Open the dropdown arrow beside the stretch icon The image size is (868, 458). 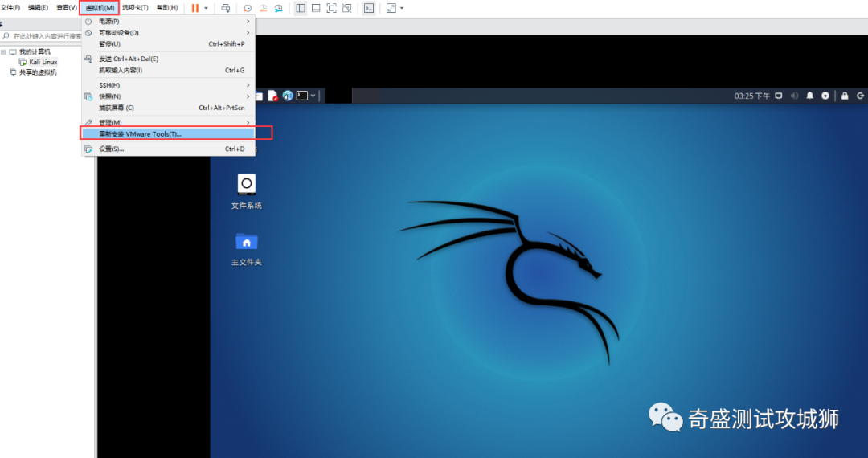point(402,8)
